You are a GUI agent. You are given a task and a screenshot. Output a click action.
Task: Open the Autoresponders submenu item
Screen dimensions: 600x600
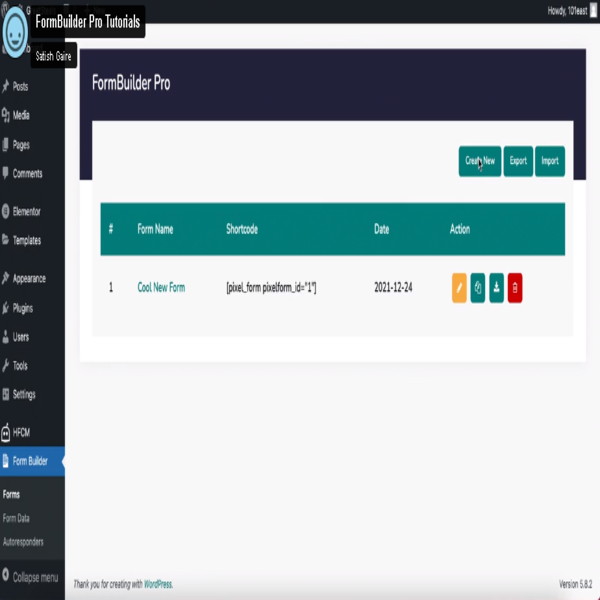(x=23, y=542)
